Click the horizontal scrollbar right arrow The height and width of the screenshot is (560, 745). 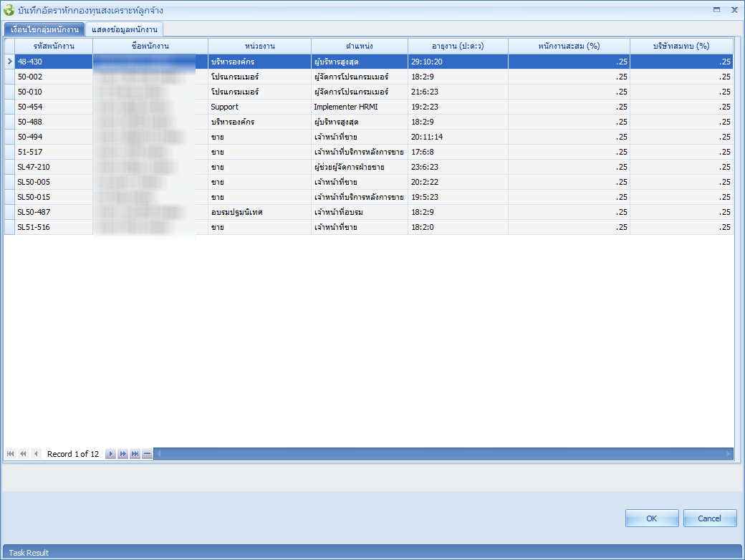(x=729, y=454)
